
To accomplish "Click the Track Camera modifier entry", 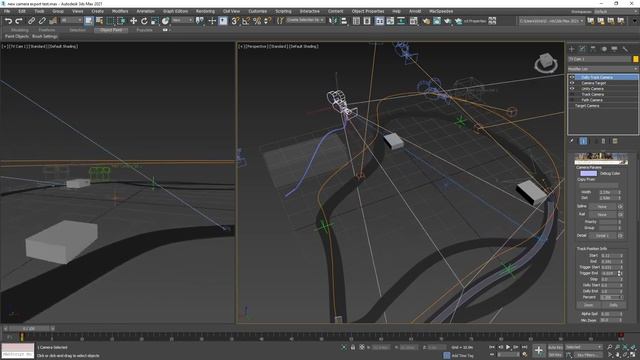I will coord(592,94).
